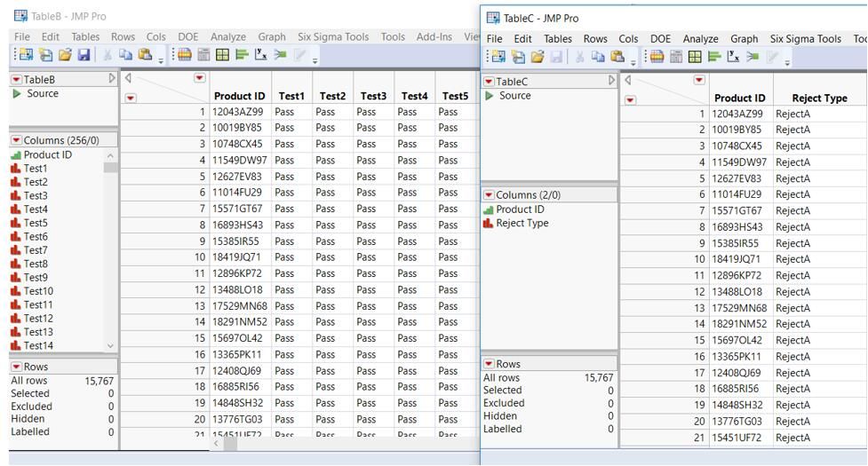
Task: Click Open file folder icon in TableC window
Action: click(x=538, y=57)
